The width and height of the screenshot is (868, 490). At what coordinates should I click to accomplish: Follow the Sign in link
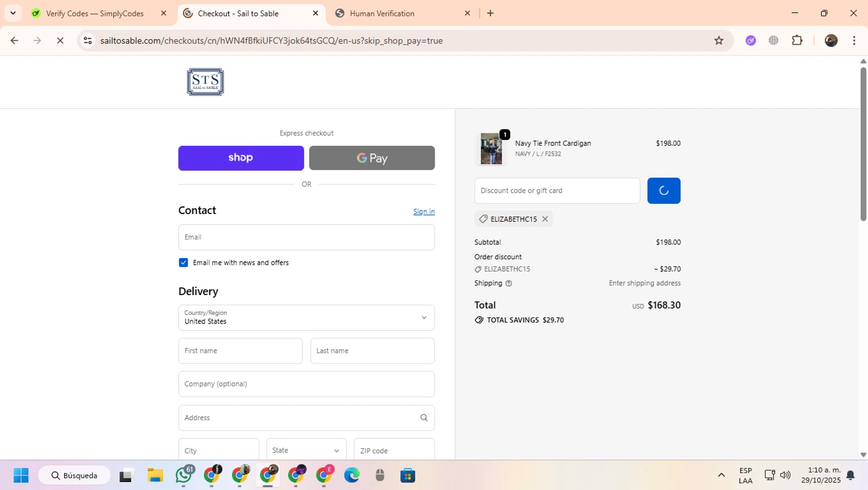pyautogui.click(x=424, y=212)
